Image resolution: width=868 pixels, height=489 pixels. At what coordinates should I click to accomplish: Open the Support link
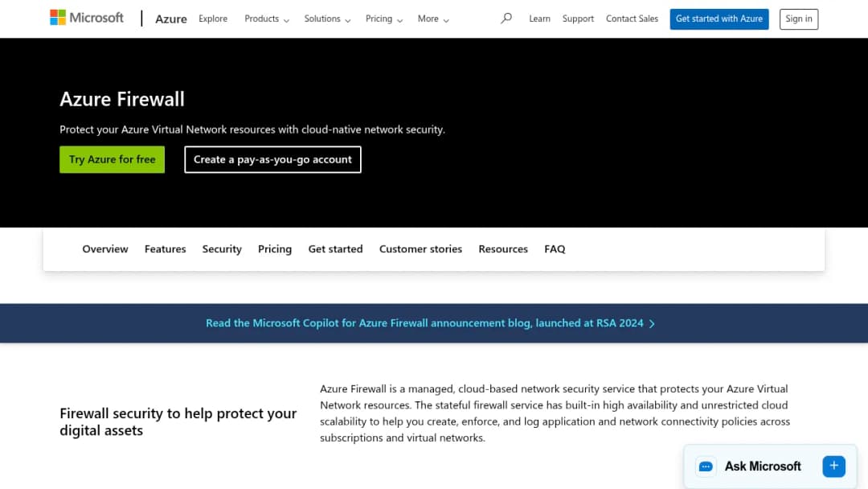tap(578, 18)
